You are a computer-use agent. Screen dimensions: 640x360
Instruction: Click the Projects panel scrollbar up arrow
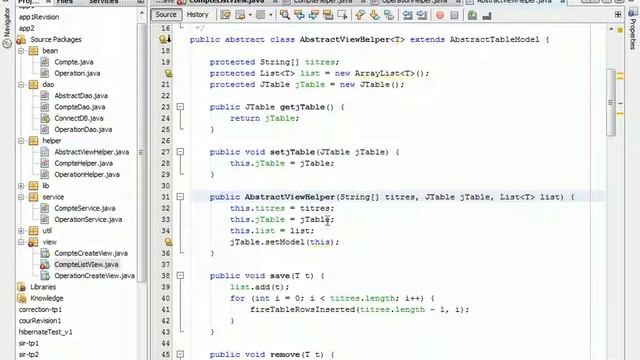(x=142, y=13)
